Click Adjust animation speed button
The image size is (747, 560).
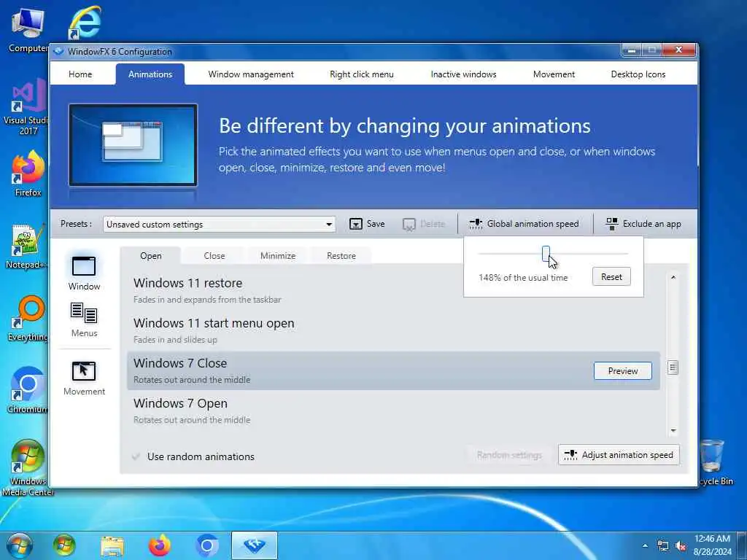(x=619, y=455)
